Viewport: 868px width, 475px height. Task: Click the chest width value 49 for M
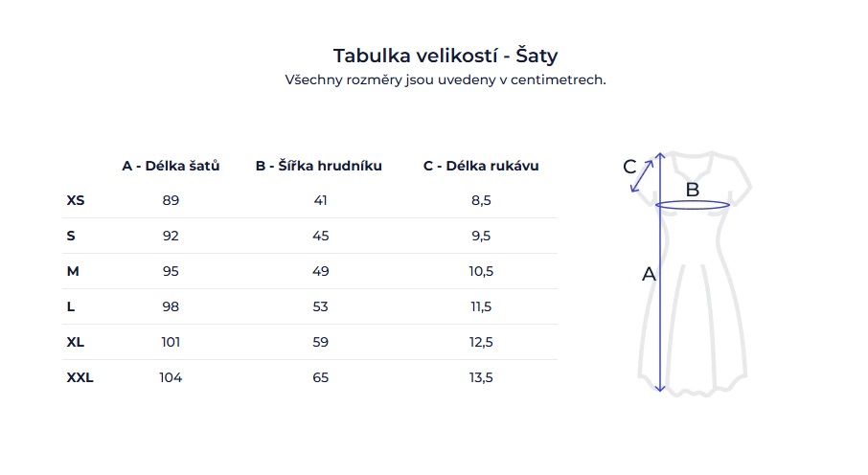click(320, 271)
